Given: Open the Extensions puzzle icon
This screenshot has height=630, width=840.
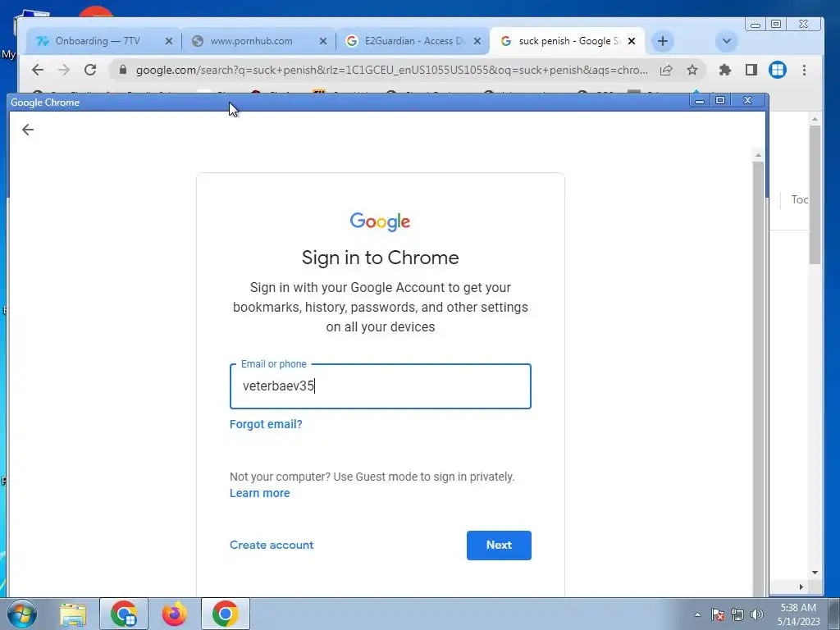Looking at the screenshot, I should tap(725, 71).
